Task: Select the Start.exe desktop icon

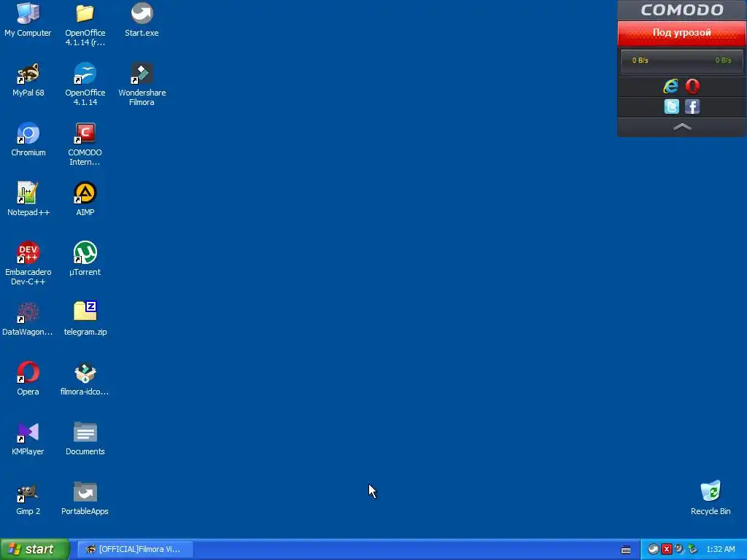Action: 142,20
